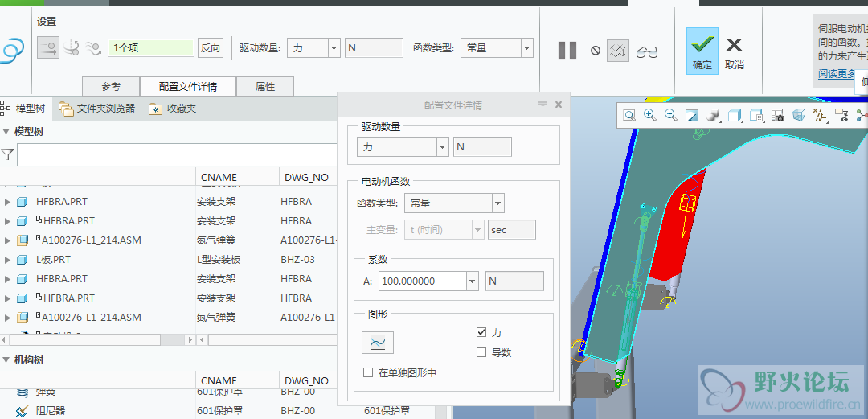Open the panel's 驱动数量 力 dropdown
Image resolution: width=868 pixels, height=419 pixels.
click(442, 147)
